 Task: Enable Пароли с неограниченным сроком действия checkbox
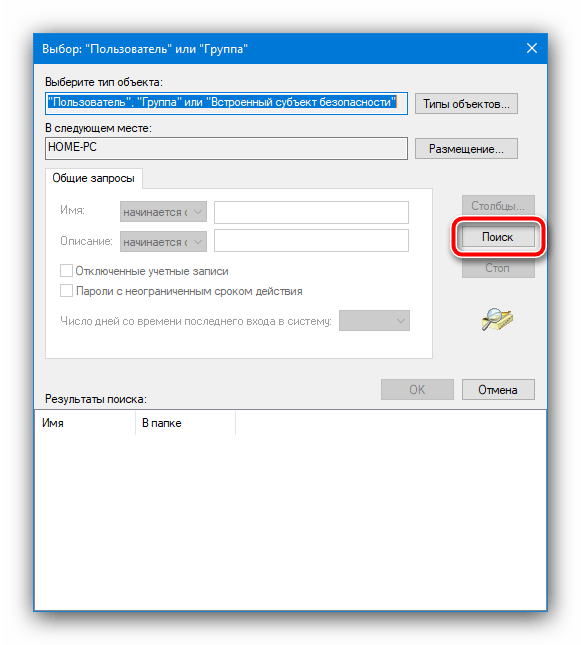click(x=66, y=291)
